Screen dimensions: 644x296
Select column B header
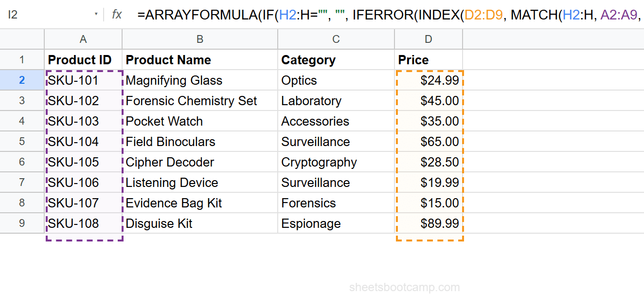point(199,39)
